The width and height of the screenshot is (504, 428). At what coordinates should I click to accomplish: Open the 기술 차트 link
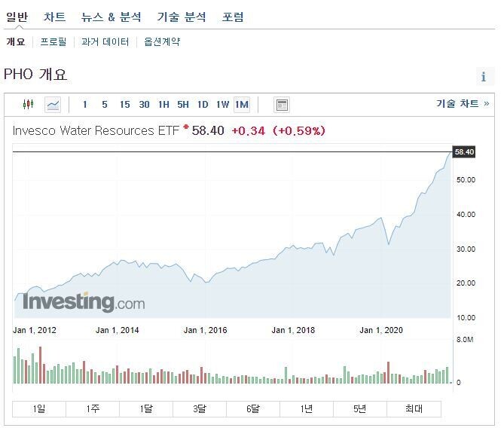point(462,104)
